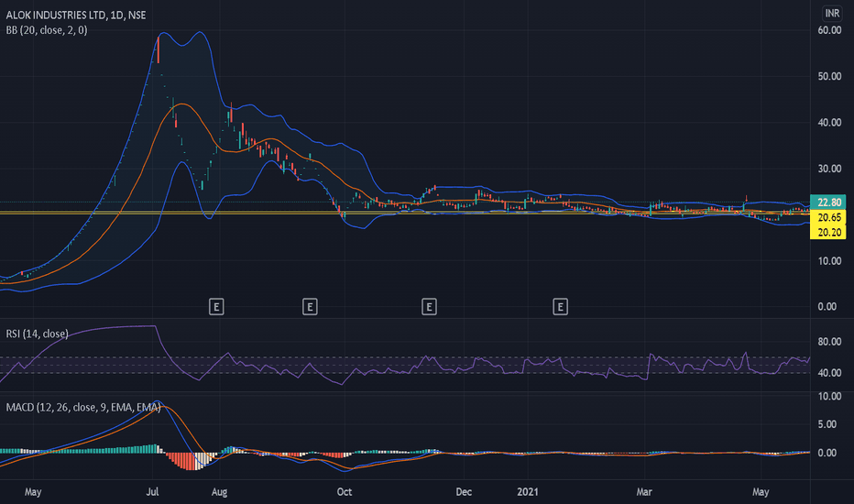Click the Oct label on time axis
The height and width of the screenshot is (504, 854).
pyautogui.click(x=345, y=491)
